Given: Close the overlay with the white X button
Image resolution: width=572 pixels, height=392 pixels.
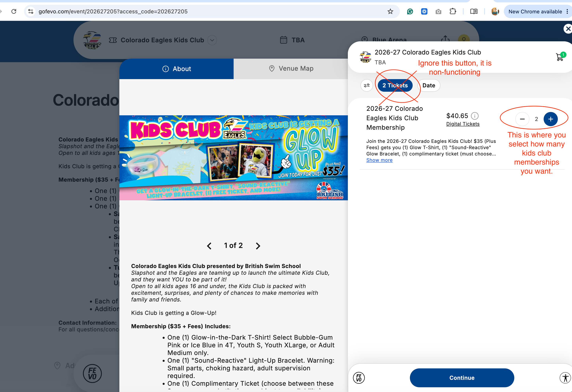Looking at the screenshot, I should [568, 29].
